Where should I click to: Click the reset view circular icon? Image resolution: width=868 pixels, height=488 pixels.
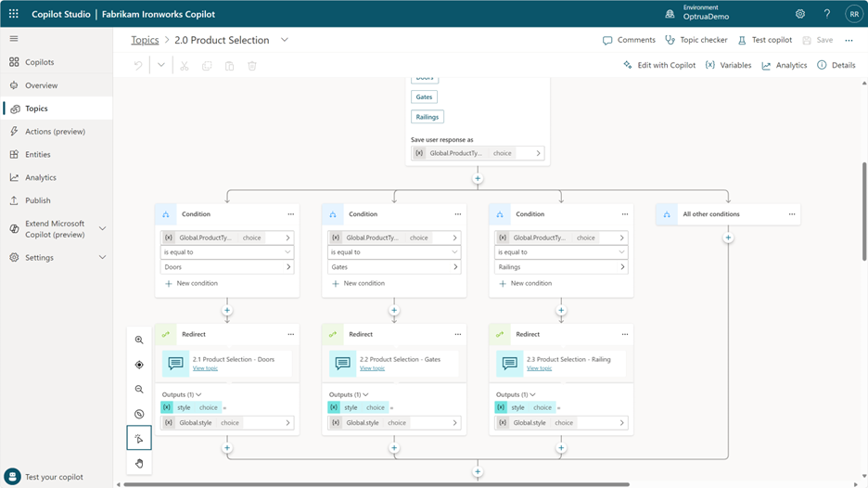click(x=139, y=414)
